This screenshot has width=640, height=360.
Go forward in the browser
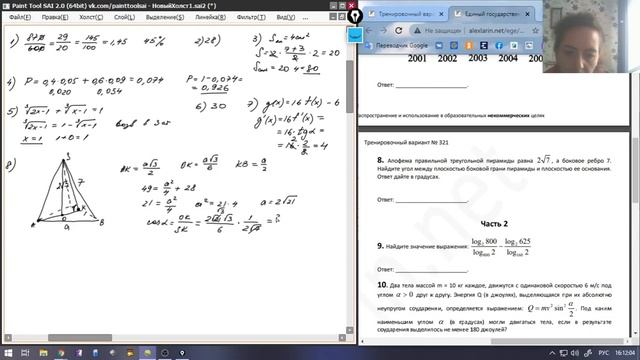[x=383, y=30]
